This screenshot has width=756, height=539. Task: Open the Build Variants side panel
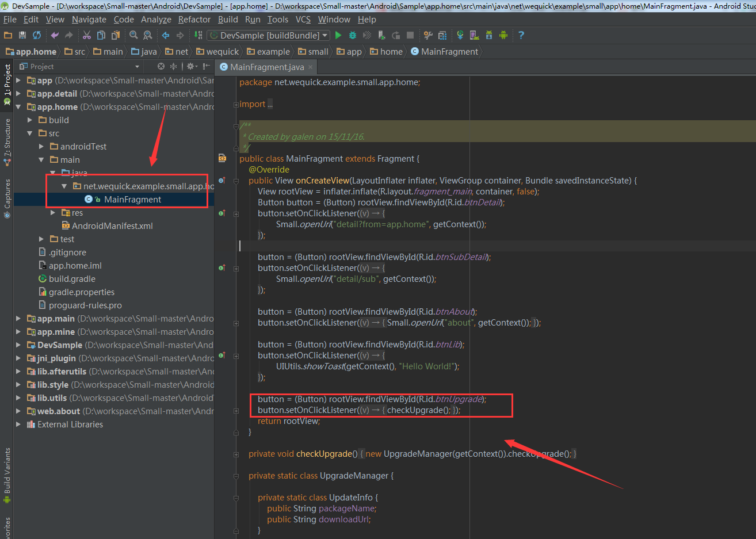tap(7, 472)
